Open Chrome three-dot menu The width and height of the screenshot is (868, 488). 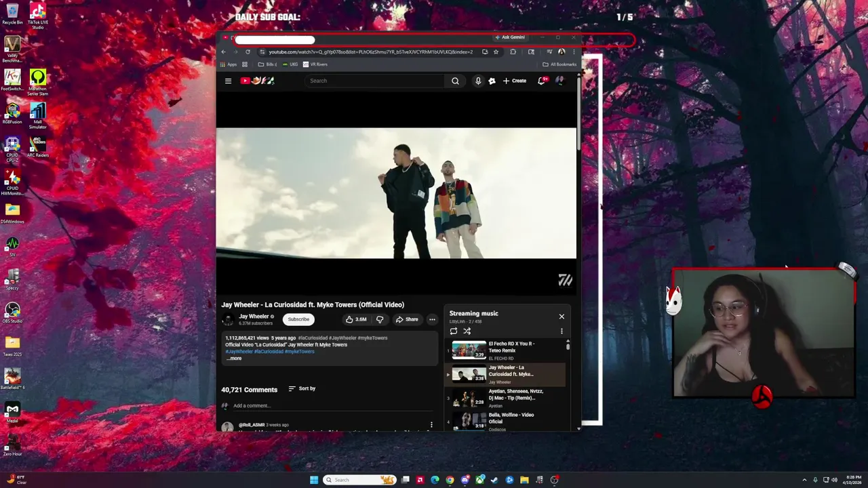(x=574, y=52)
